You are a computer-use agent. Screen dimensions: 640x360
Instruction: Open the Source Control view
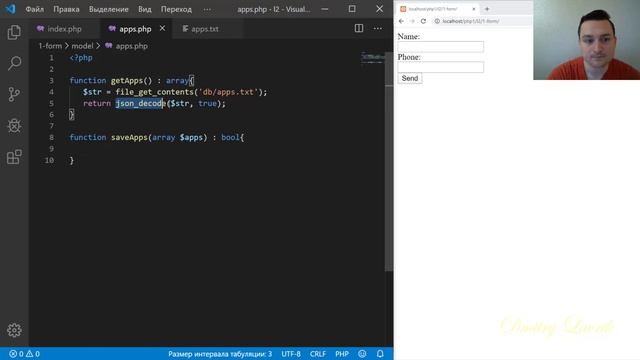pyautogui.click(x=14, y=95)
